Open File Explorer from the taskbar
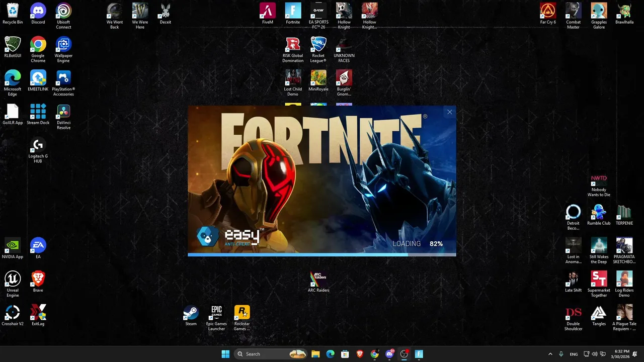Viewport: 644px width, 362px height. point(315,354)
